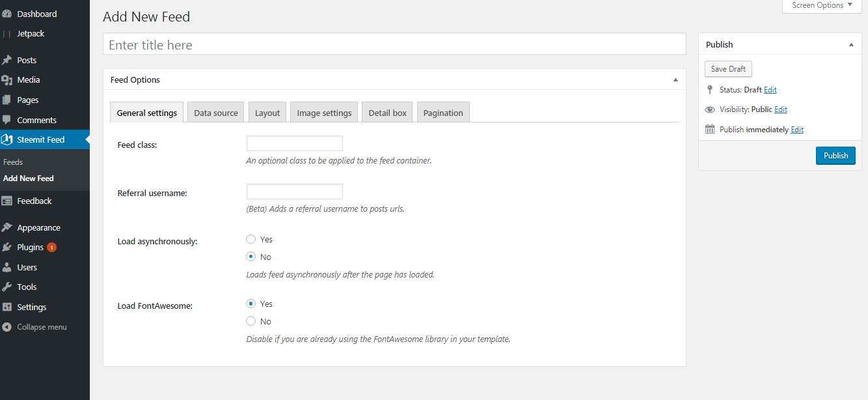Switch to Data source tab
Screen dimensions: 868x400
coord(216,112)
